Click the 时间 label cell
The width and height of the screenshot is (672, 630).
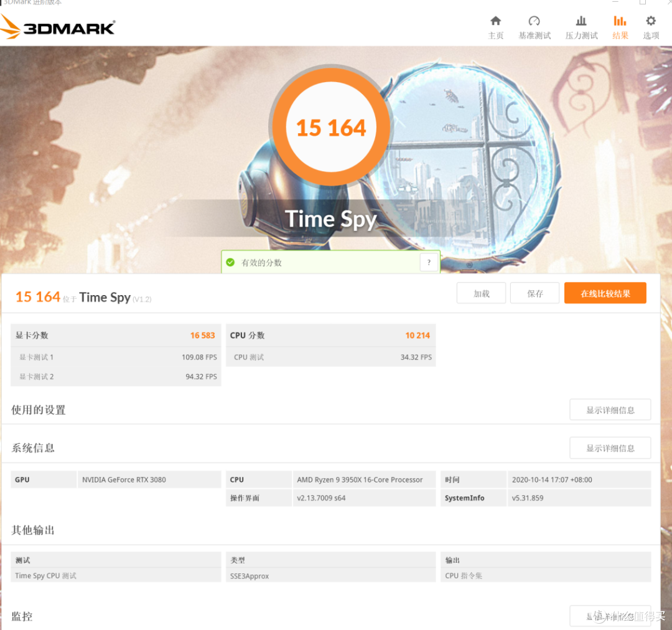click(474, 479)
